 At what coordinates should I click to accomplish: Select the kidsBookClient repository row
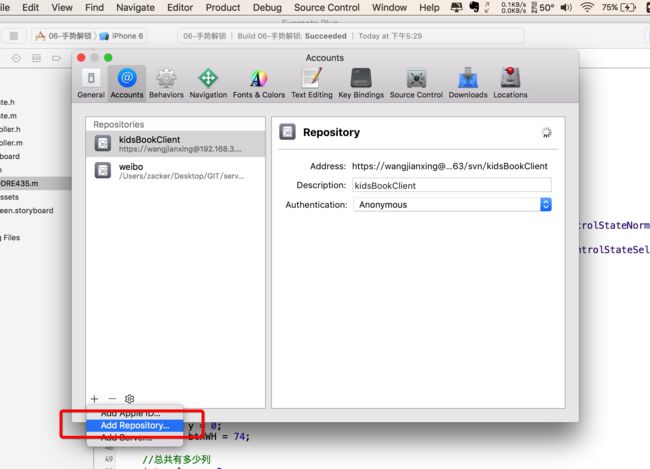click(x=175, y=144)
